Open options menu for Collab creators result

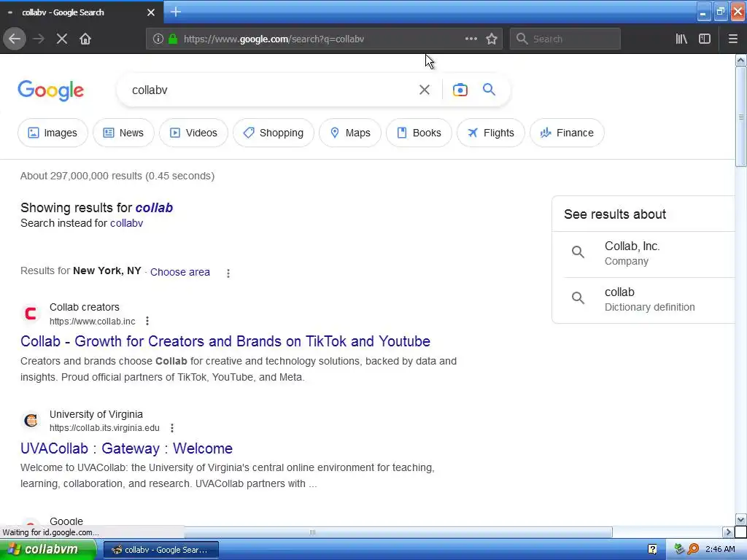pyautogui.click(x=147, y=321)
